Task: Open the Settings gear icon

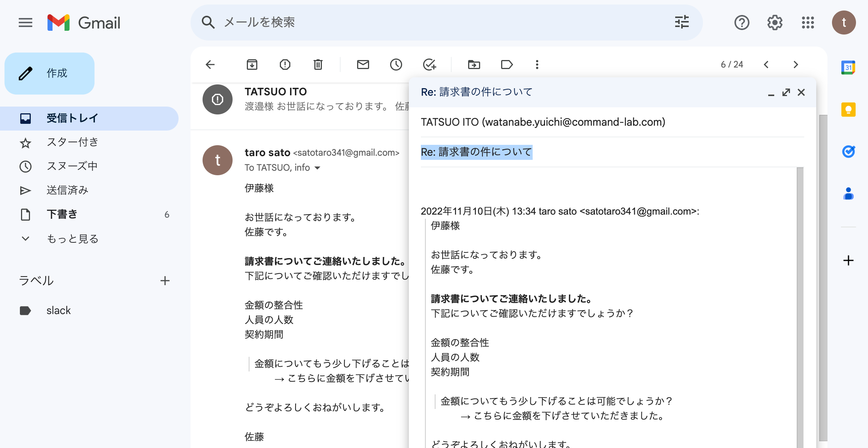Action: click(x=775, y=23)
